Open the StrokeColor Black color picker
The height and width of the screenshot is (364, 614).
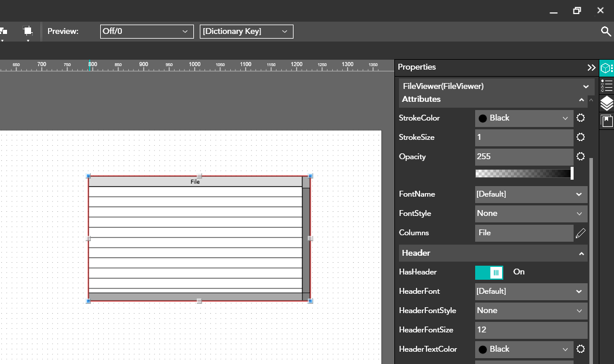(524, 118)
